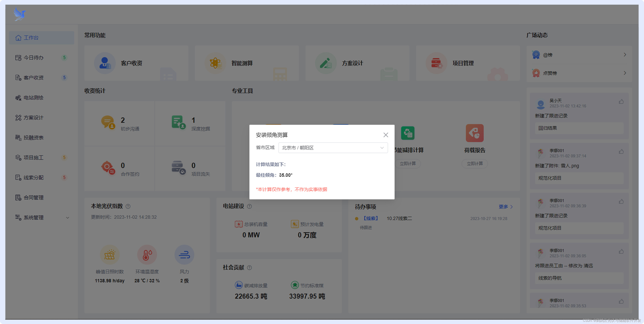The height and width of the screenshot is (324, 644).
Task: Click the 风力 wind icon
Action: click(x=184, y=255)
